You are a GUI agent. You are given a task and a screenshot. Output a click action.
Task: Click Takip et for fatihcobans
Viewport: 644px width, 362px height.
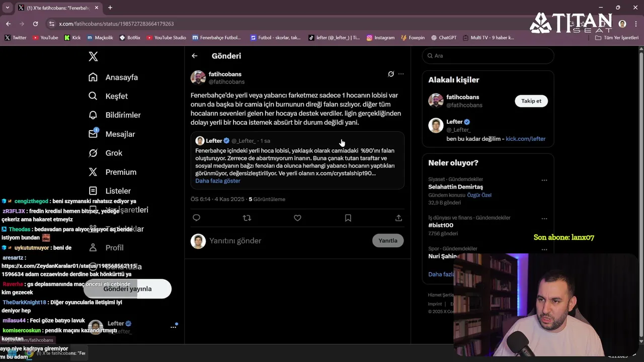(531, 101)
